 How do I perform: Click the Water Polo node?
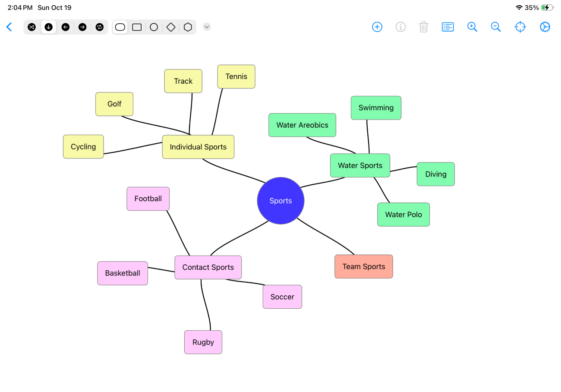pos(403,215)
